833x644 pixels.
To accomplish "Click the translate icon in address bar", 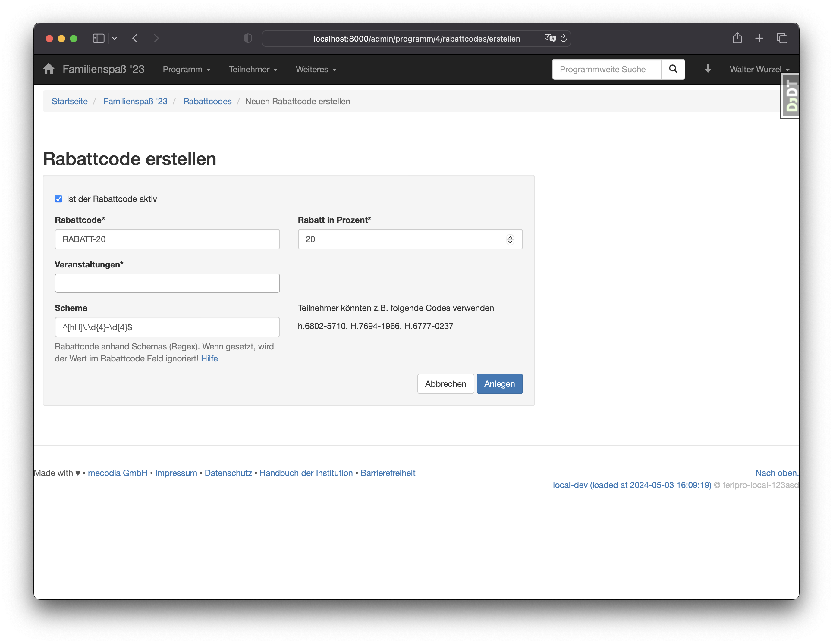I will pyautogui.click(x=550, y=38).
